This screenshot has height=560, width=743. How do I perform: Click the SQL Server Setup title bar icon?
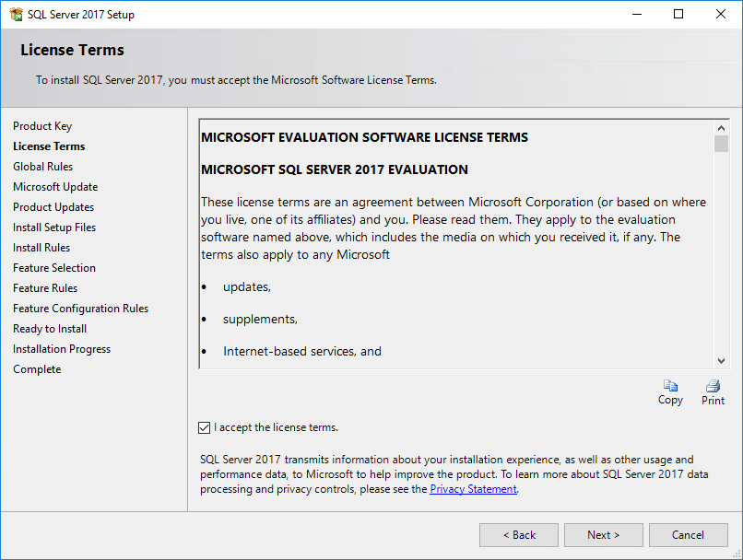point(16,14)
